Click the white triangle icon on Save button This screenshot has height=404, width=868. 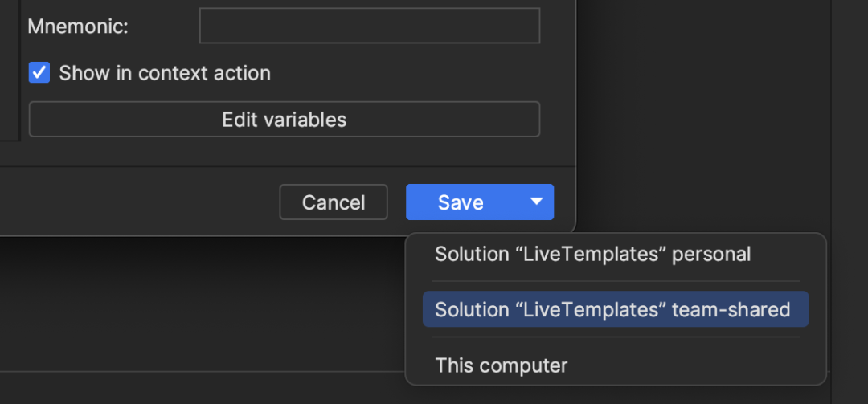[536, 202]
